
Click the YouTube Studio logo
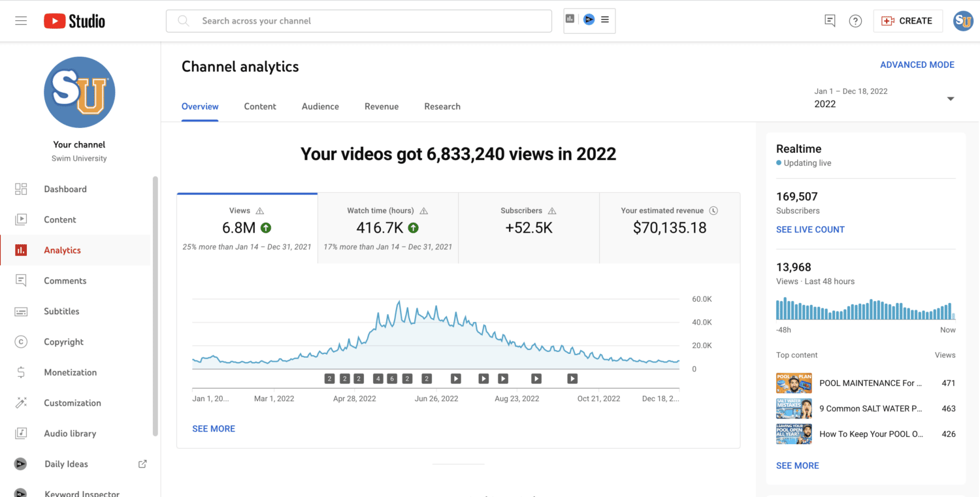74,21
